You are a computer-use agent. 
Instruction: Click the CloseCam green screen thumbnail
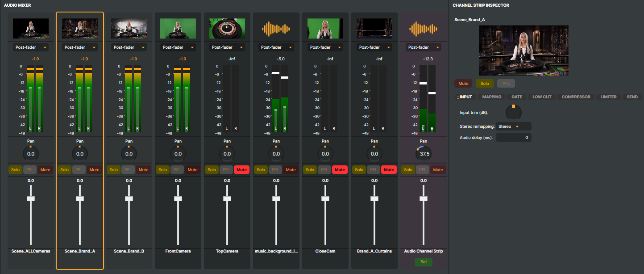point(325,29)
